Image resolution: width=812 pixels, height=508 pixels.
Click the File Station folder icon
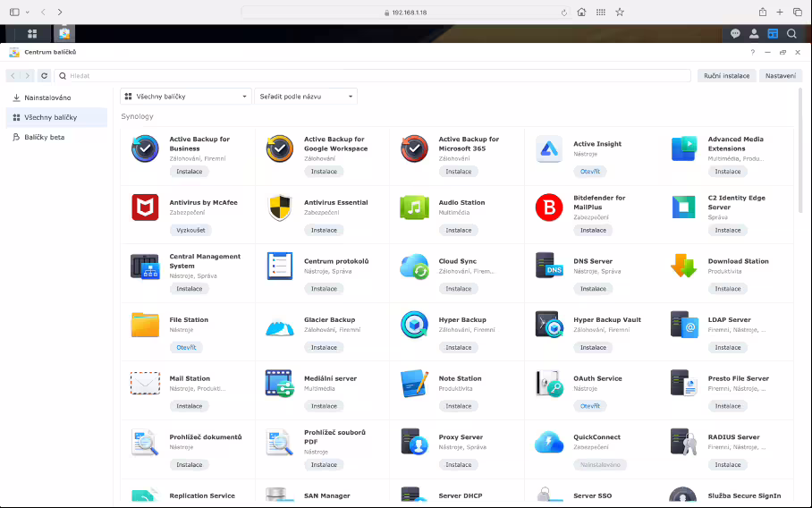coord(145,325)
